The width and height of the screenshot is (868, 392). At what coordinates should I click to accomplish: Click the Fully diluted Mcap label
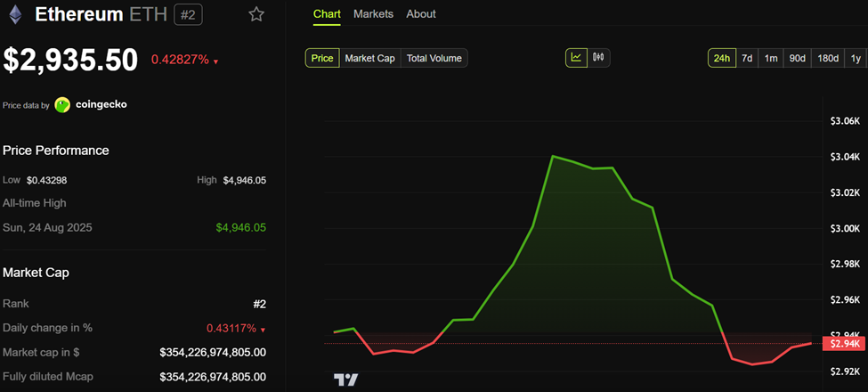pyautogui.click(x=47, y=377)
